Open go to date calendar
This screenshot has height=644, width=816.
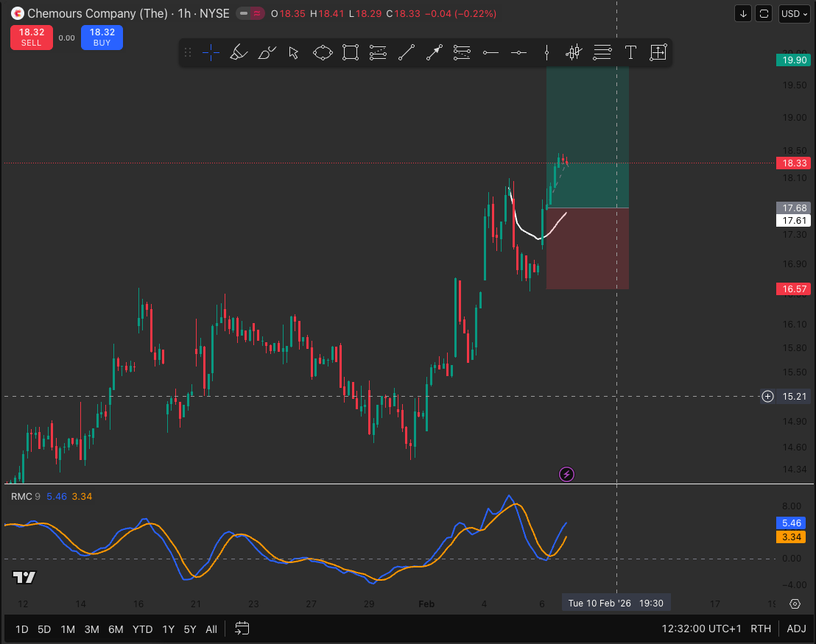click(242, 629)
